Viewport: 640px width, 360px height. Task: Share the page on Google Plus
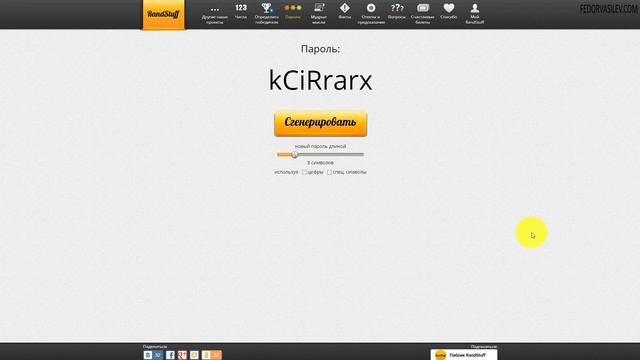point(182,355)
